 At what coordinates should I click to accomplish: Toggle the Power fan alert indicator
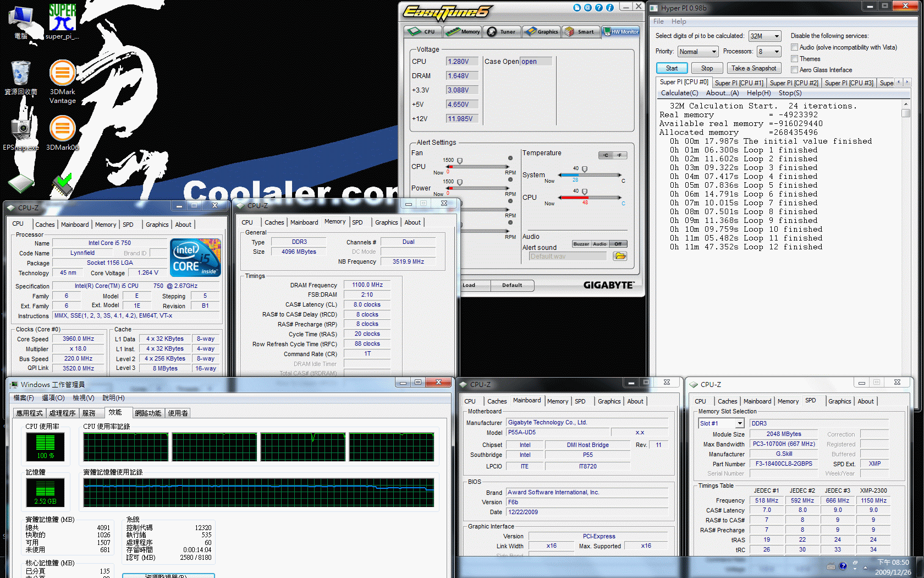[x=510, y=179]
